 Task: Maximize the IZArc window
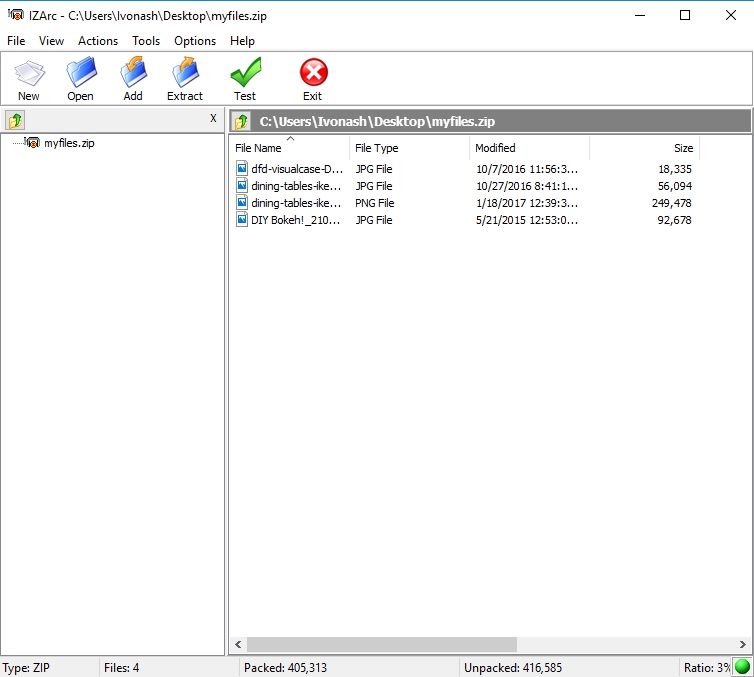(685, 15)
